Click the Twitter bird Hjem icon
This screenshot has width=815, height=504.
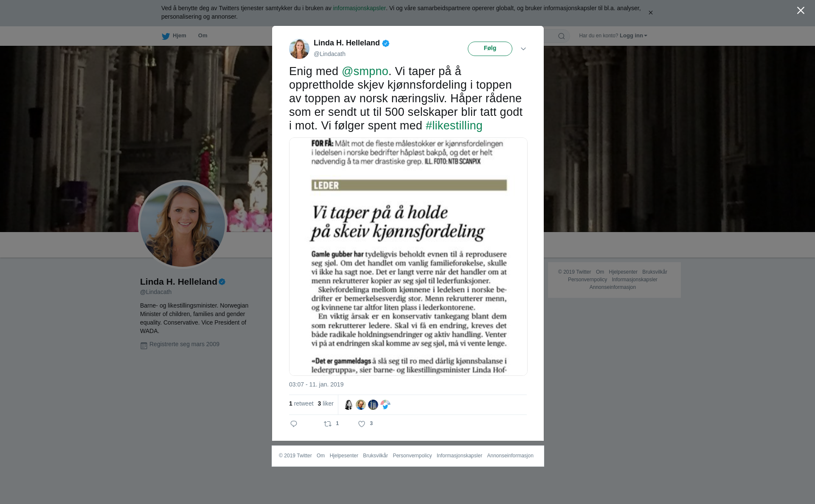pyautogui.click(x=166, y=36)
